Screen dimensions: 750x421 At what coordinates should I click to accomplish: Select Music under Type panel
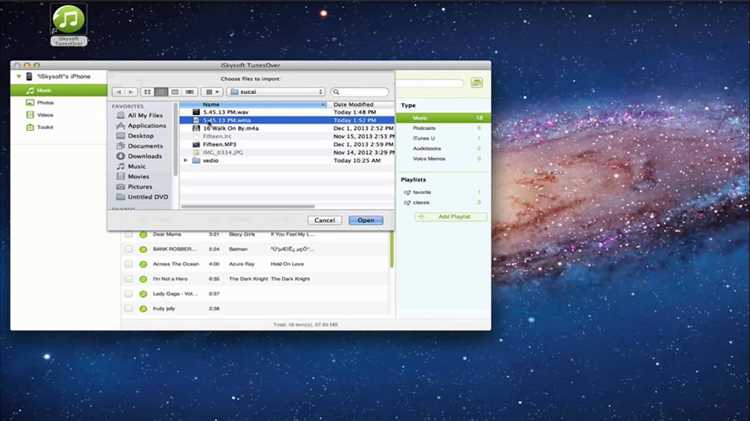pyautogui.click(x=443, y=118)
